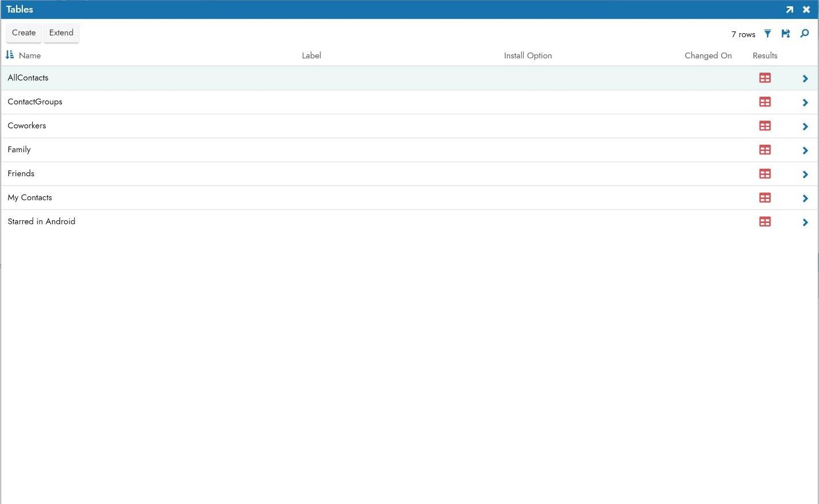Open results grid for Starred in Android
Screen dimensions: 819x504
tap(765, 222)
